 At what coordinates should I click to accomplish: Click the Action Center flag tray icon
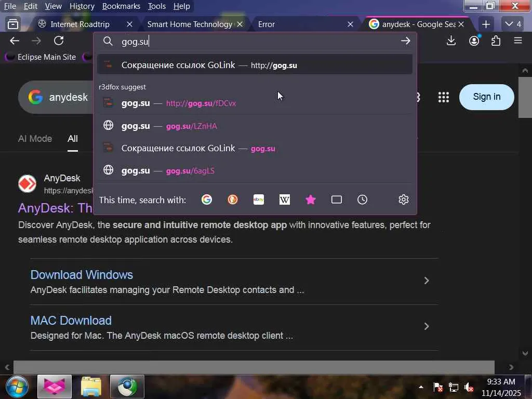click(x=438, y=387)
